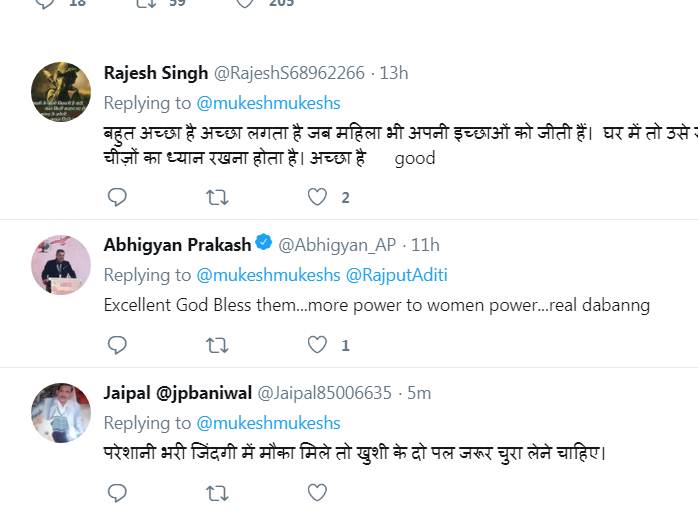Viewport: 698px width, 511px height.
Task: Reply to Rajesh Singh's tweet
Action: [117, 197]
